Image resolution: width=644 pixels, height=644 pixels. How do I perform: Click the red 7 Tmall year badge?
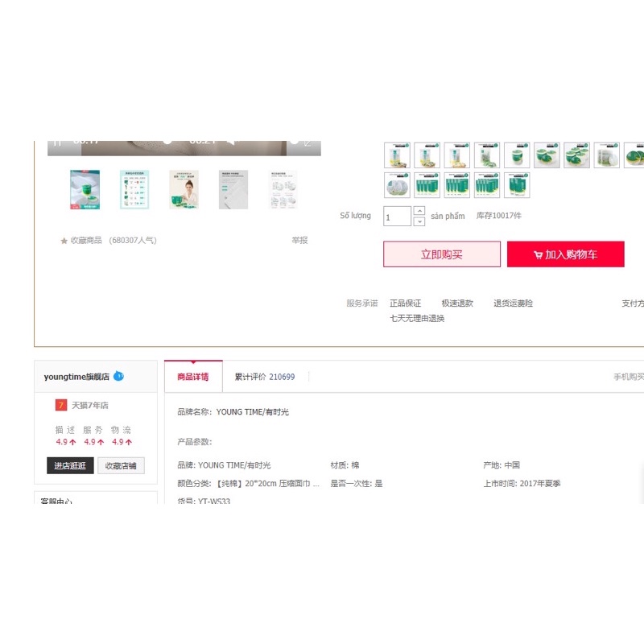click(x=60, y=405)
